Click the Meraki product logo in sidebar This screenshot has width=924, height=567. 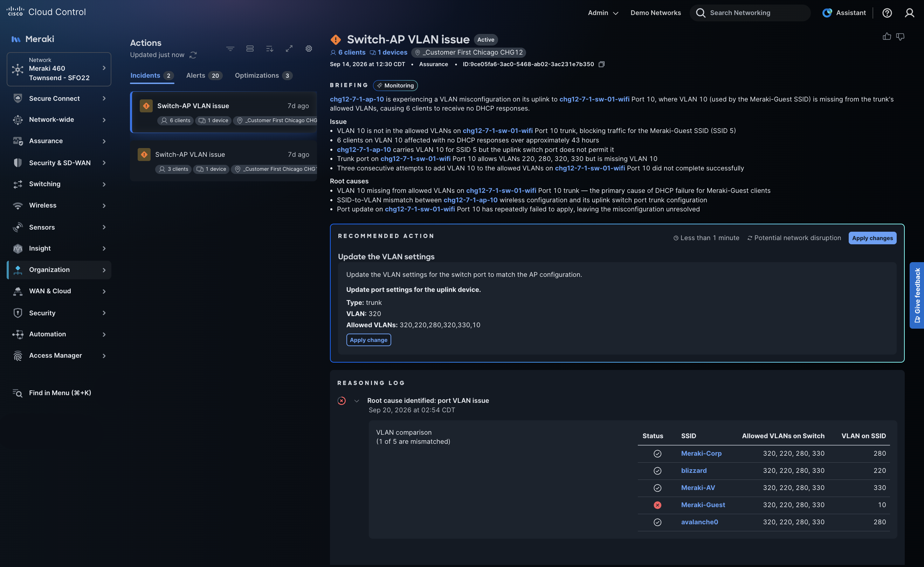click(x=33, y=39)
